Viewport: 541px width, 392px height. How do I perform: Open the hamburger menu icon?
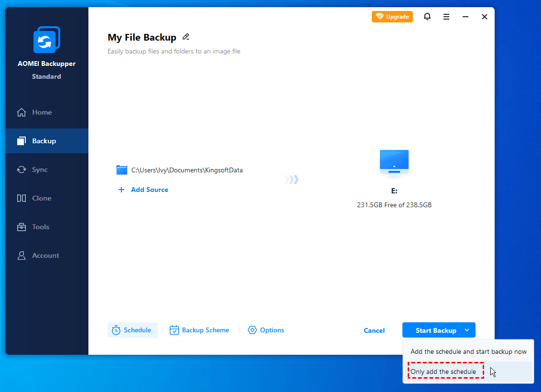pyautogui.click(x=446, y=17)
